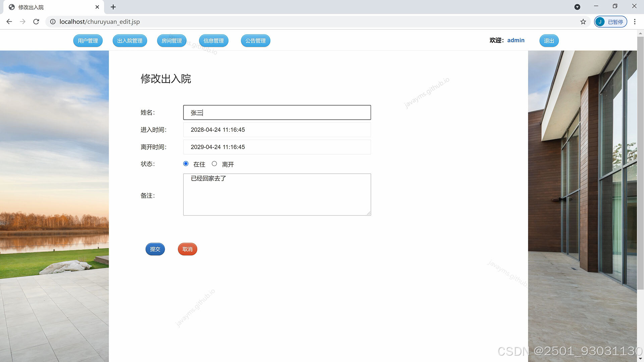Cancel editing with 取消
Screen dimensions: 644x362
[x=187, y=249]
